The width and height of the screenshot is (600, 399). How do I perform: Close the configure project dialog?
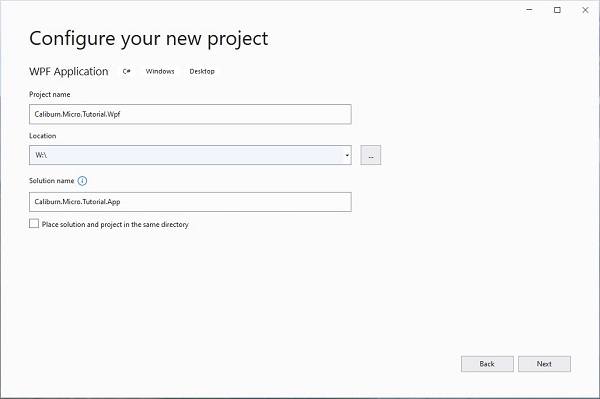(x=585, y=10)
